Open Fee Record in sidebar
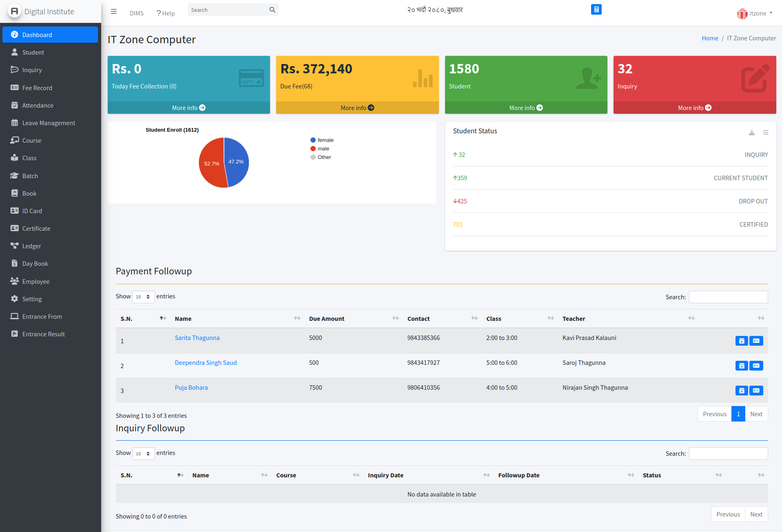782x532 pixels. pyautogui.click(x=50, y=88)
